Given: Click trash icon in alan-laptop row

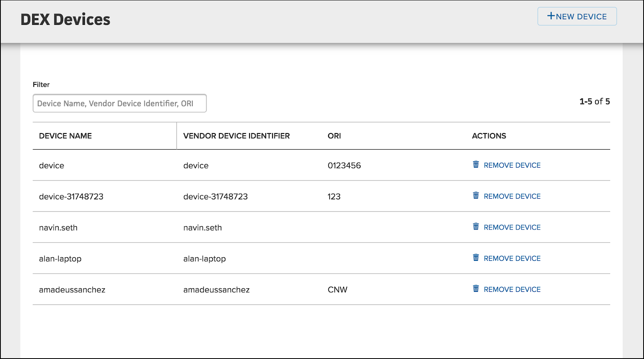Looking at the screenshot, I should click(x=476, y=258).
